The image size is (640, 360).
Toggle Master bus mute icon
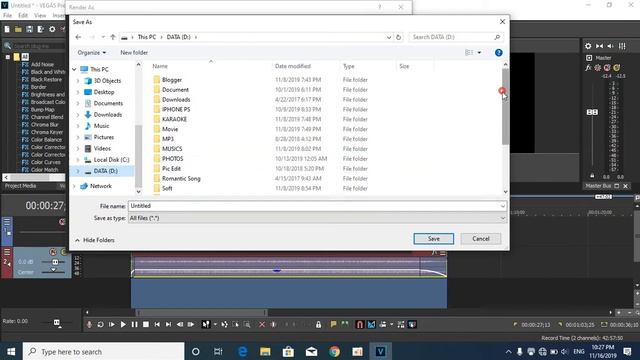point(607,68)
